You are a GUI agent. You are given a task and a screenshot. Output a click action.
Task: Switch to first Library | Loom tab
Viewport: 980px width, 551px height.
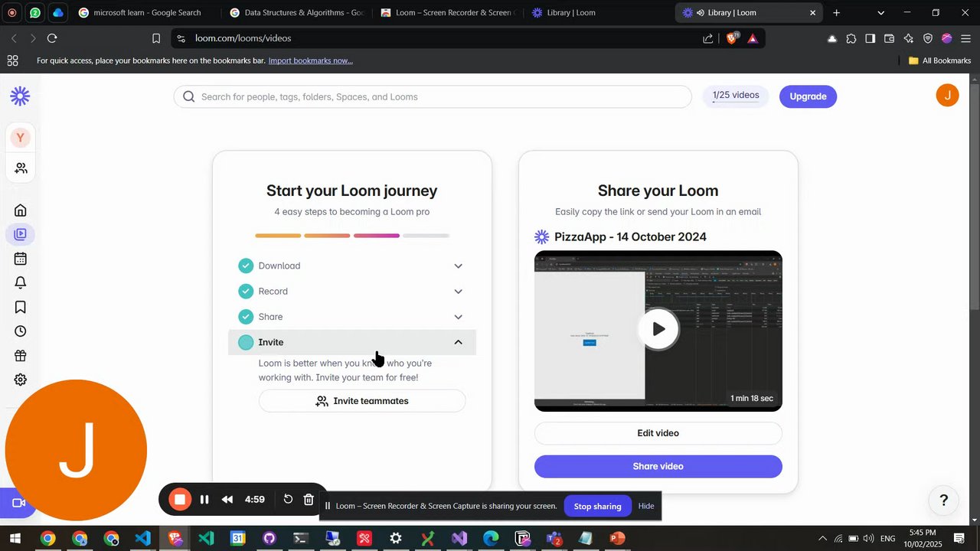coord(599,12)
